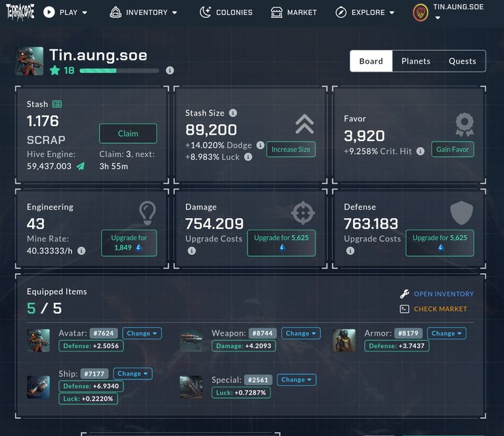Open Change dropdown for Ship #7177
Screen dimensions: 504x436
[x=133, y=374]
